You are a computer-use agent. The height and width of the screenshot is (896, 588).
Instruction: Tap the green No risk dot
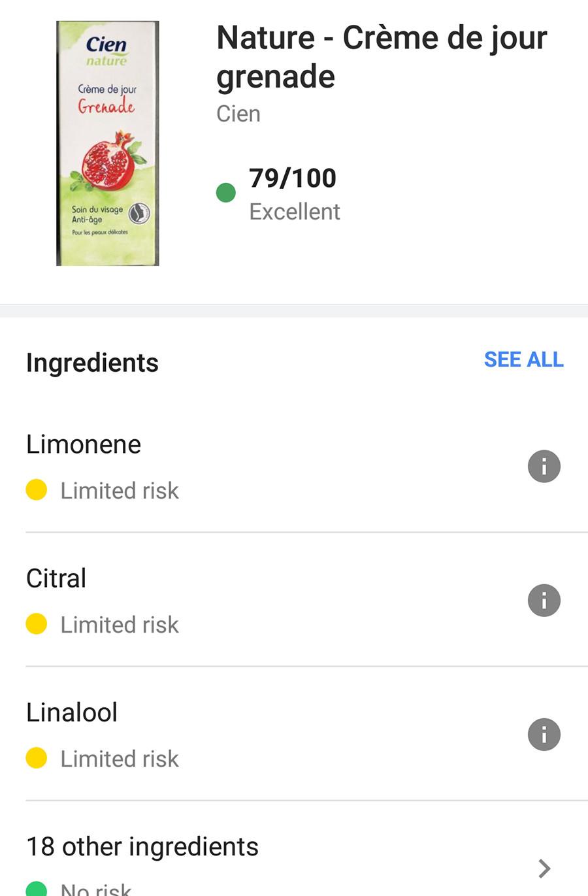[37, 889]
